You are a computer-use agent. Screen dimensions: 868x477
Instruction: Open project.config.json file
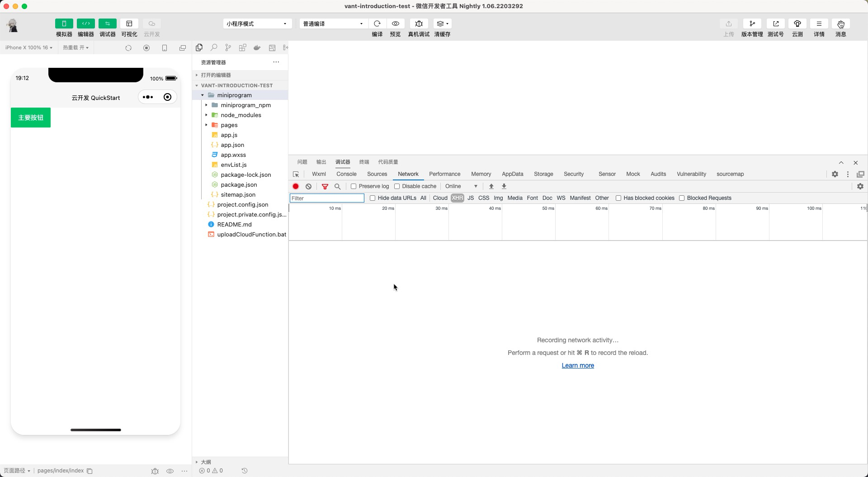coord(243,204)
